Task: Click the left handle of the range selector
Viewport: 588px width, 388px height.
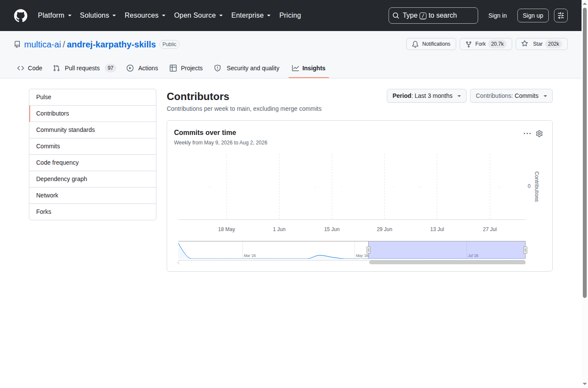Action: (x=368, y=250)
